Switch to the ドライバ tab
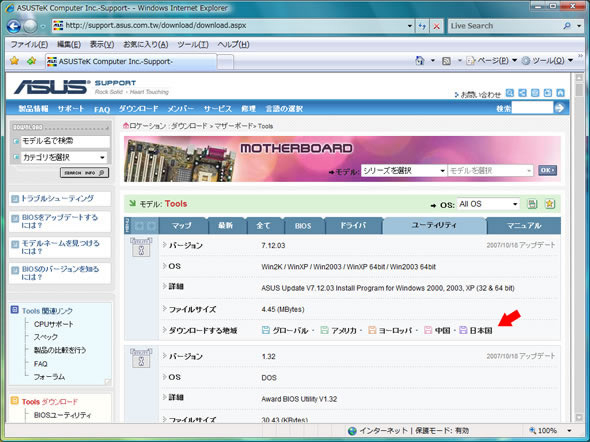590x442 pixels. (353, 225)
